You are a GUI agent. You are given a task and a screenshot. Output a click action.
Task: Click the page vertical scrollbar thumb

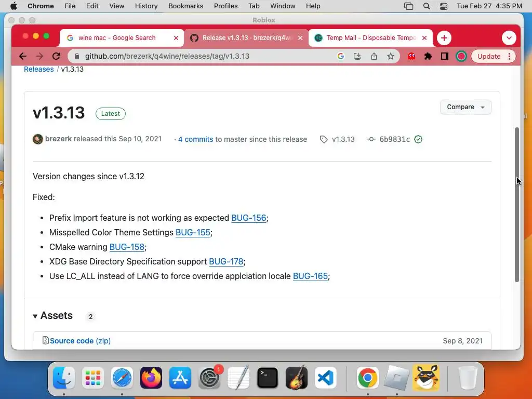[x=517, y=205]
